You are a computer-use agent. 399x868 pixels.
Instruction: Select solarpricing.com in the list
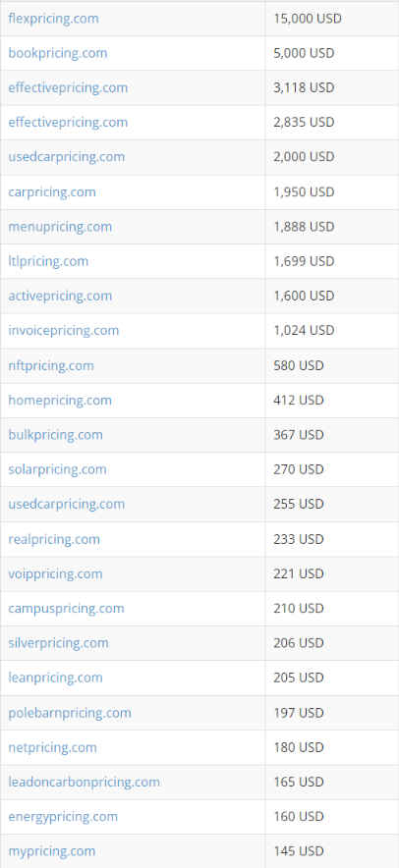click(58, 469)
